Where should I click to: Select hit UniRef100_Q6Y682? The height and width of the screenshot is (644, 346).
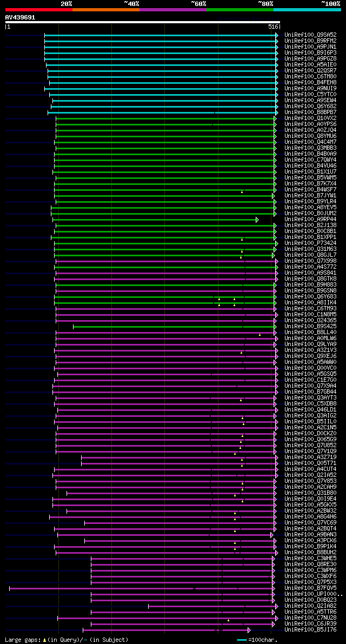tap(310, 107)
